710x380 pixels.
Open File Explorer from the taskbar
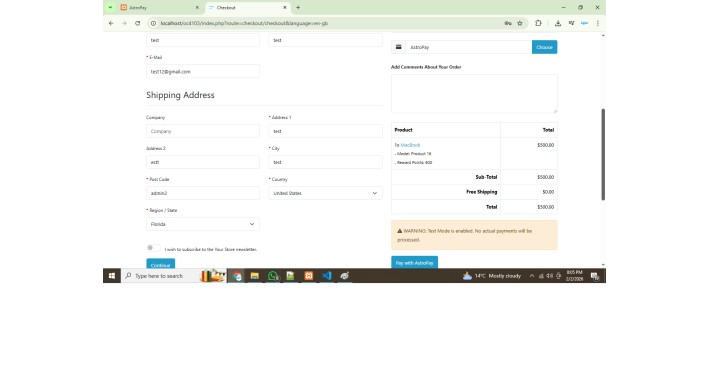(254, 276)
